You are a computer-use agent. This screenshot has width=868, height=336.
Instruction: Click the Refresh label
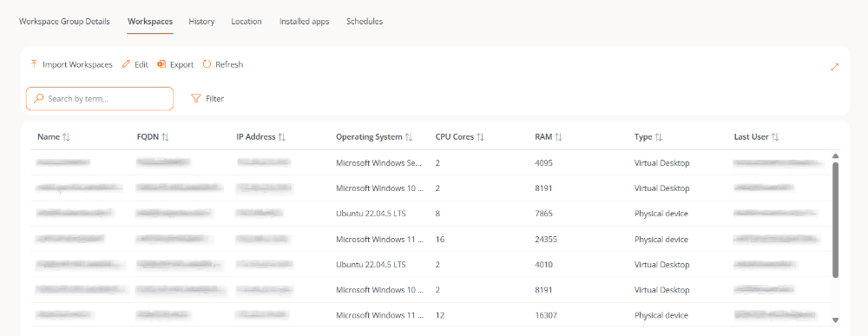229,65
